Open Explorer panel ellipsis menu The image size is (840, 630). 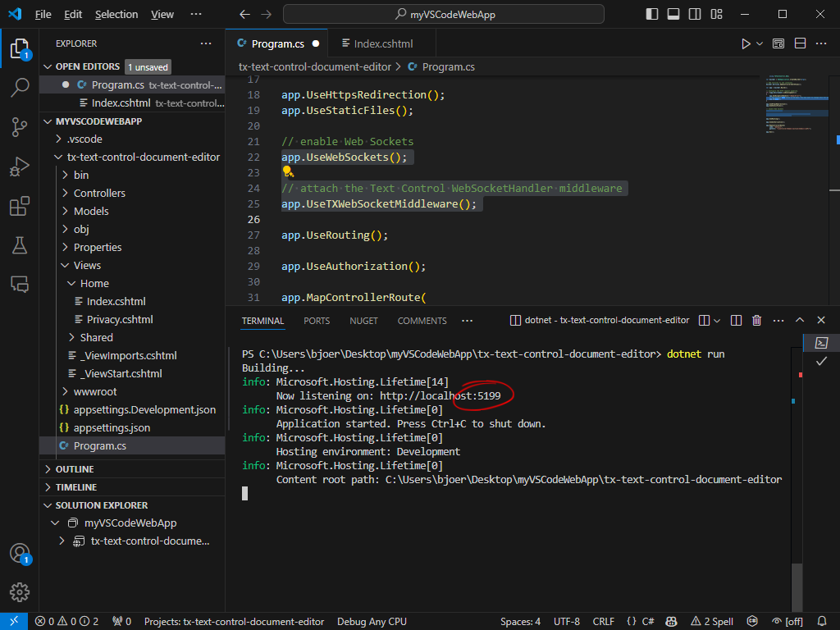click(x=206, y=43)
